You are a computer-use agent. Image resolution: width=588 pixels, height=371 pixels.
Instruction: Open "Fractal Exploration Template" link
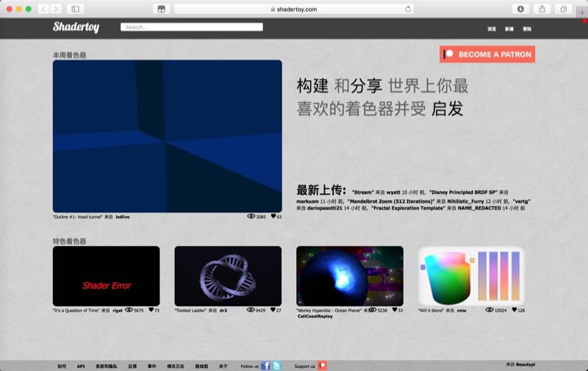pyautogui.click(x=408, y=208)
